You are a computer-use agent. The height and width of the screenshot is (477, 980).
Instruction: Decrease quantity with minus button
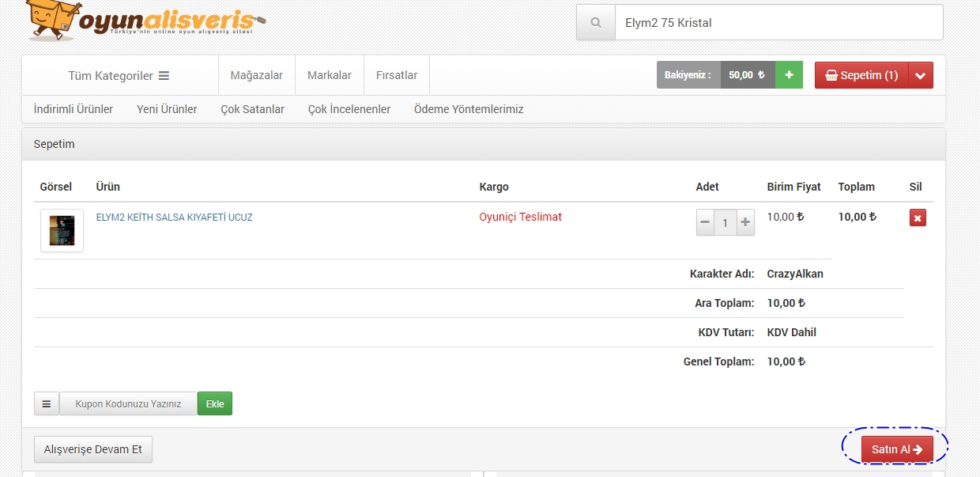pyautogui.click(x=705, y=222)
